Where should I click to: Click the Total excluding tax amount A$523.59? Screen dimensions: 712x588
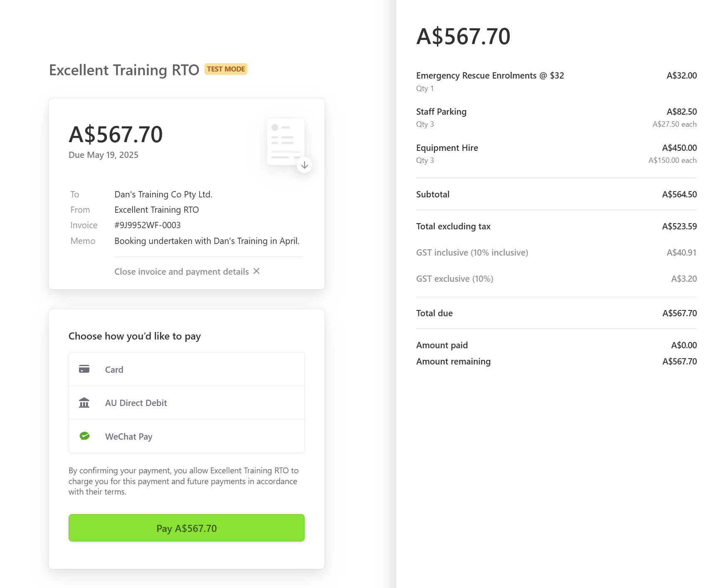point(680,226)
